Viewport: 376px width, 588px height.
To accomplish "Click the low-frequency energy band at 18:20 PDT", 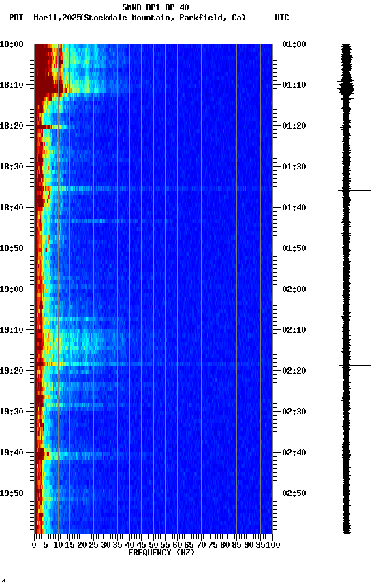I will (x=54, y=127).
